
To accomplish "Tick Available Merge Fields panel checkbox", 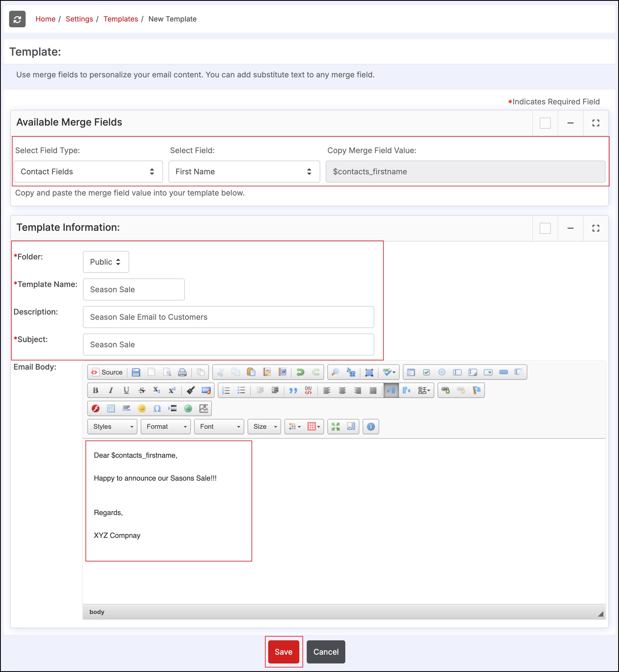I will tap(545, 123).
